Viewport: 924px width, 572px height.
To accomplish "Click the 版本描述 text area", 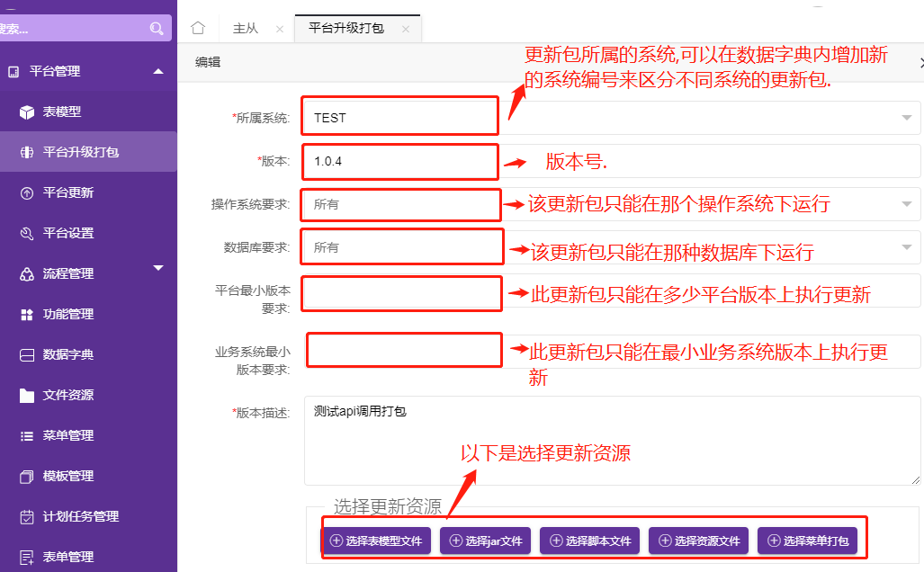I will click(x=612, y=441).
